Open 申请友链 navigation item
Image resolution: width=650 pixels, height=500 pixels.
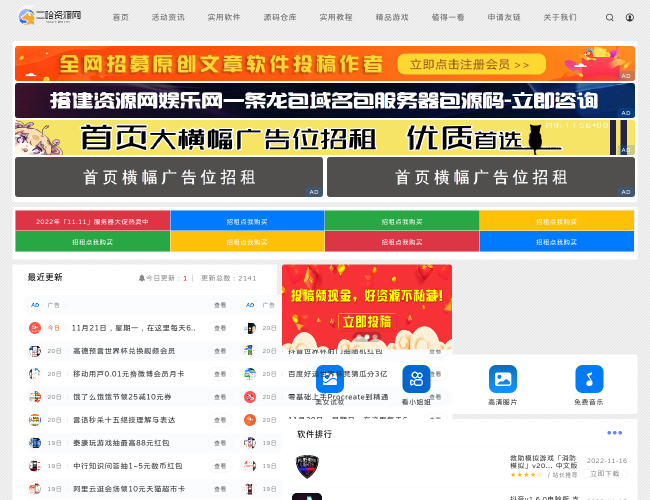pos(504,17)
